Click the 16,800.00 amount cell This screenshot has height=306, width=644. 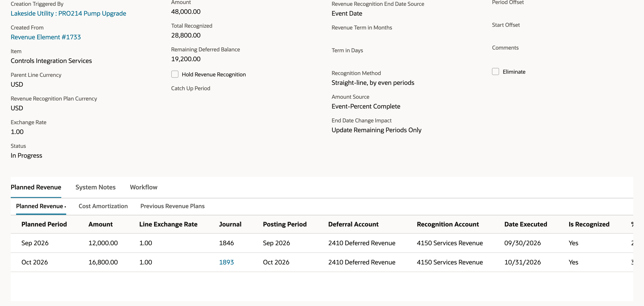tap(103, 262)
